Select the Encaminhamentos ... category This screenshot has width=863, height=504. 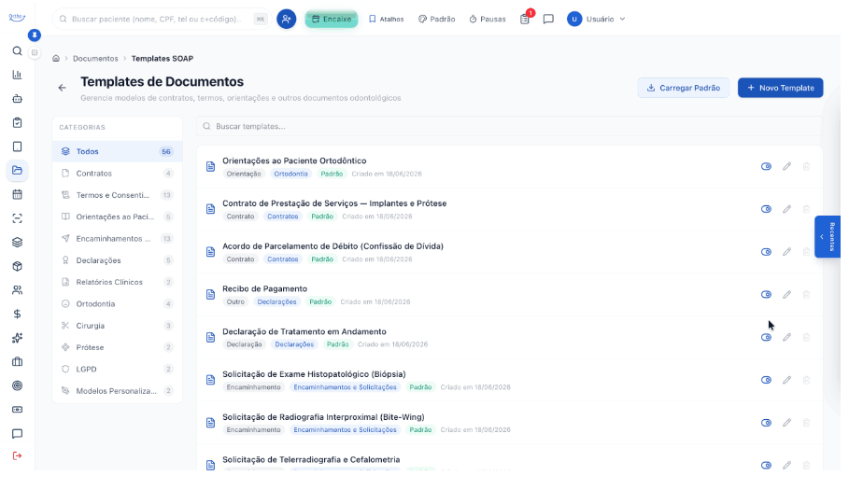point(118,238)
